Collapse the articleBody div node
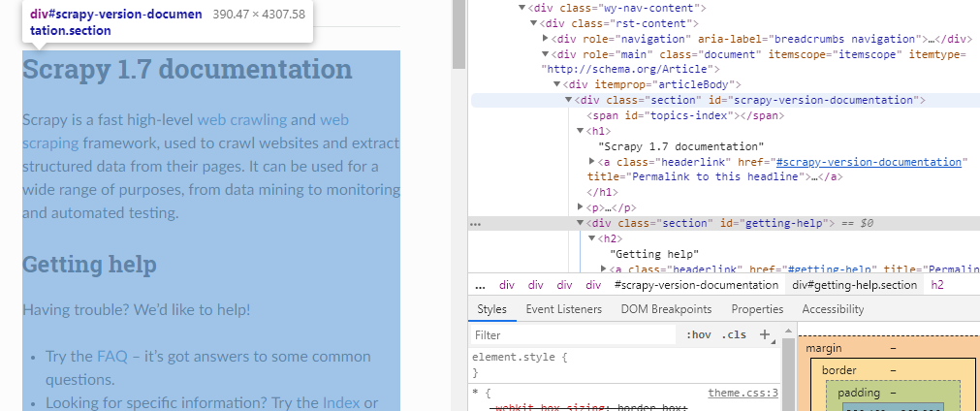This screenshot has width=980, height=411. tap(556, 85)
